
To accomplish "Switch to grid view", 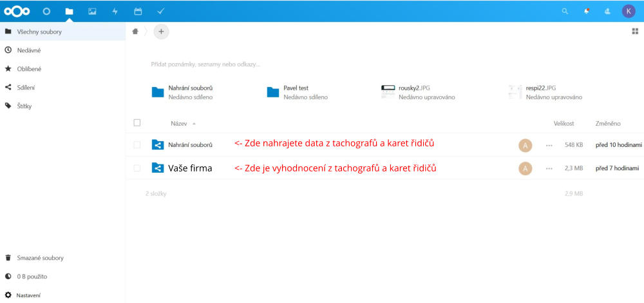I will tap(635, 31).
